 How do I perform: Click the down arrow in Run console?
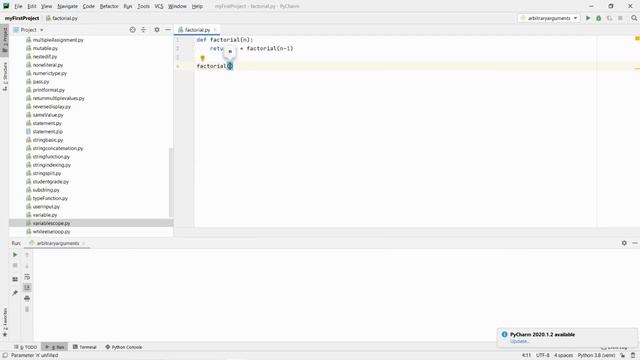(27, 266)
